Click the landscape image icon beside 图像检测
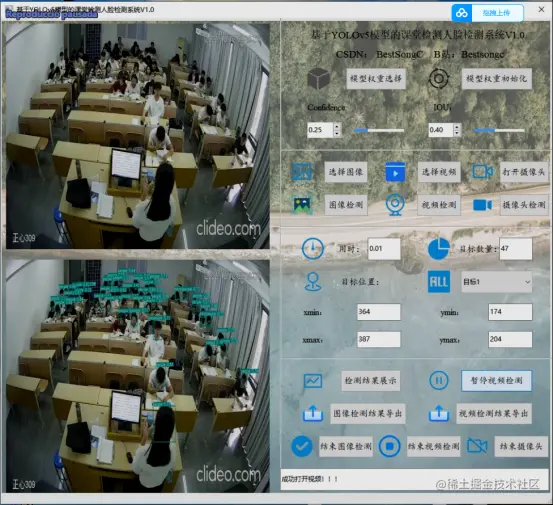 point(301,205)
